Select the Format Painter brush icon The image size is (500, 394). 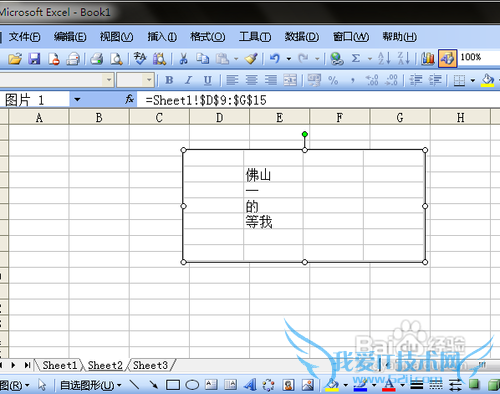tap(251, 59)
